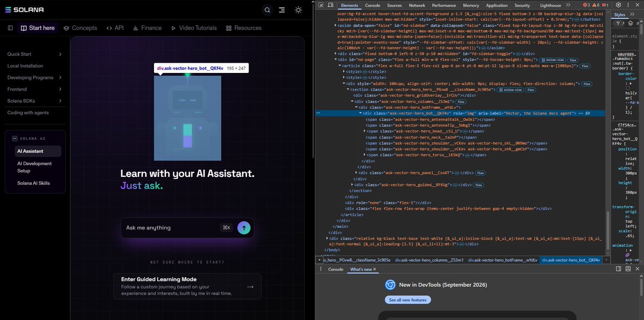Open the Styles filter funnel icon
This screenshot has height=320, width=644.
click(x=619, y=24)
